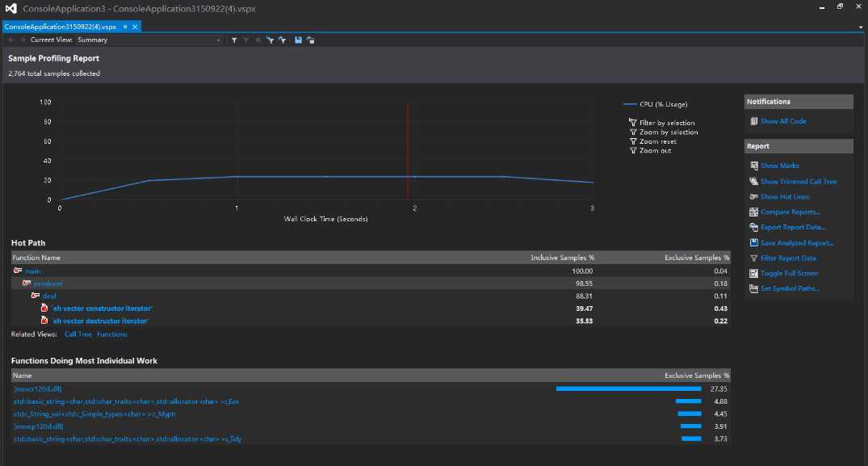Screen dimensions: 868x466
Task: Open the [msvcp120d.dll] function link
Action: point(38,426)
